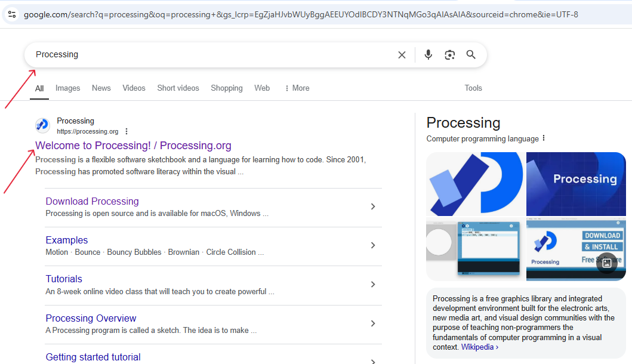
Task: Switch to the Videos tab
Action: [134, 88]
